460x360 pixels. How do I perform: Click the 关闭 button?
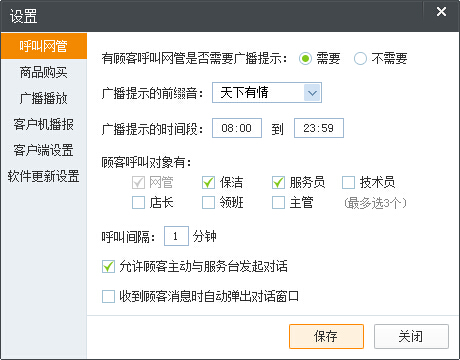click(x=411, y=336)
